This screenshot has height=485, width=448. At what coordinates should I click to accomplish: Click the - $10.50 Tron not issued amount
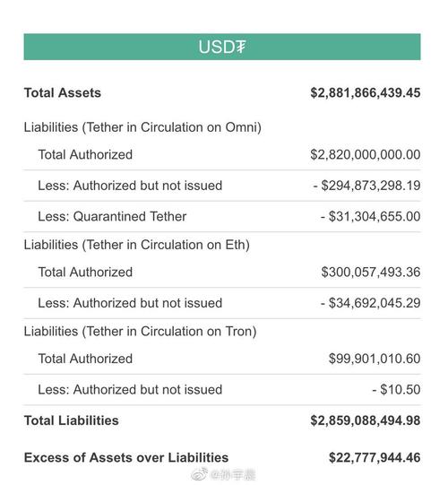point(396,390)
